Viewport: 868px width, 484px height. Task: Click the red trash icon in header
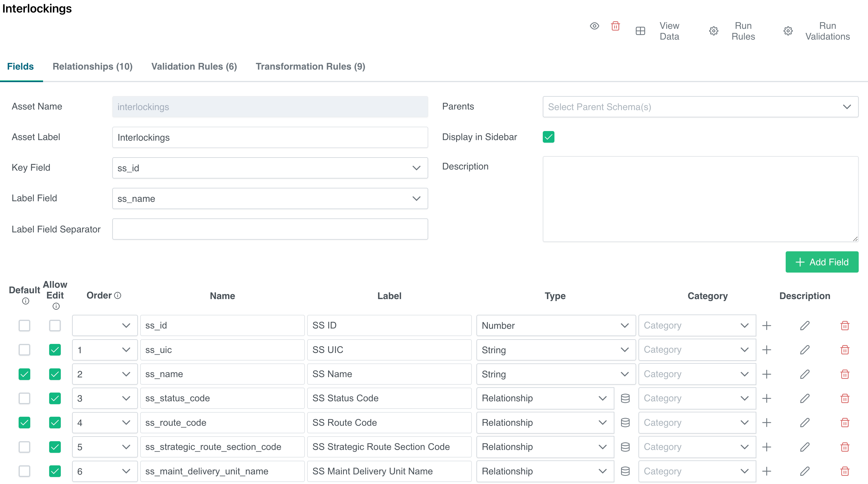click(615, 26)
